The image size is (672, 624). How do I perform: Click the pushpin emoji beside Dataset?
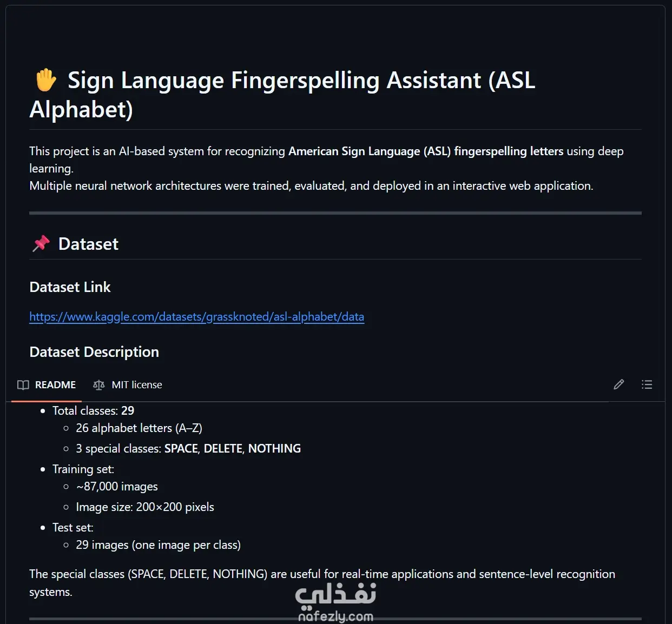point(41,244)
